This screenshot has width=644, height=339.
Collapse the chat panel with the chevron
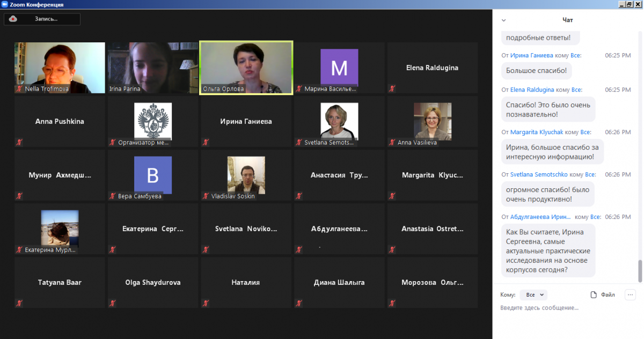503,20
